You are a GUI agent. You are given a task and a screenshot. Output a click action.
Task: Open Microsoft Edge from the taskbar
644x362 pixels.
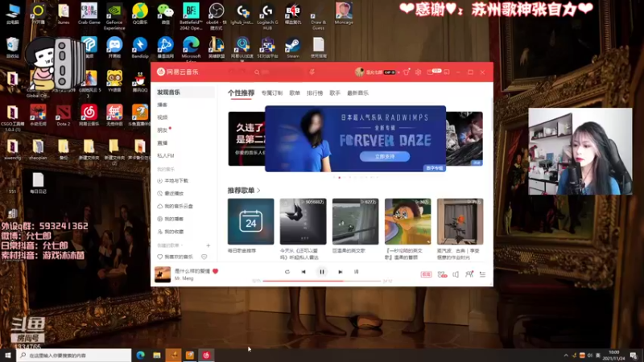[x=140, y=355]
